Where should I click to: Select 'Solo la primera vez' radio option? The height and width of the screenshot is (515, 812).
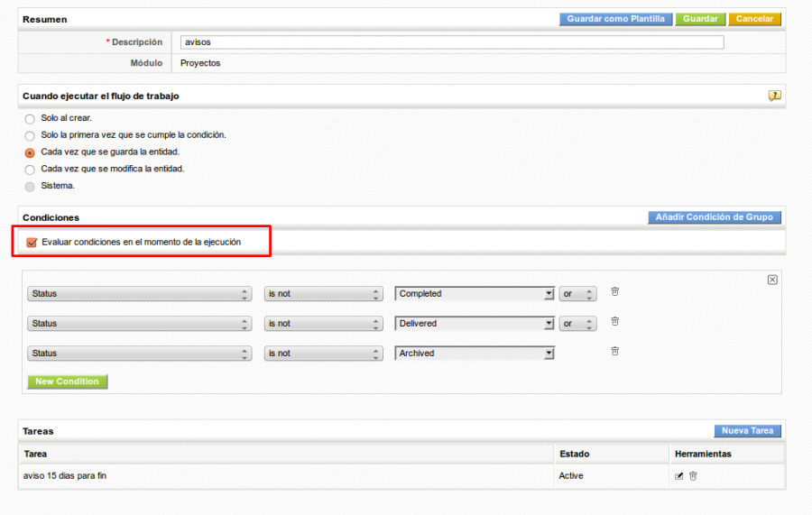[30, 135]
